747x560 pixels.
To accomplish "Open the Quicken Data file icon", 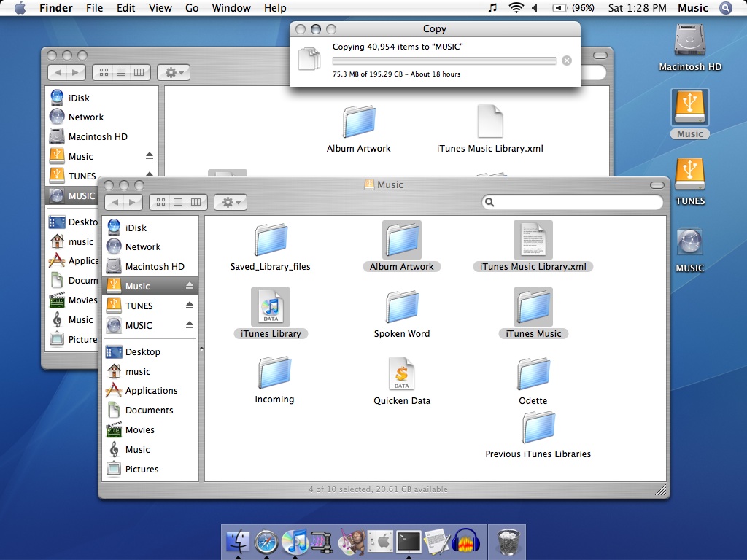I will (x=401, y=375).
